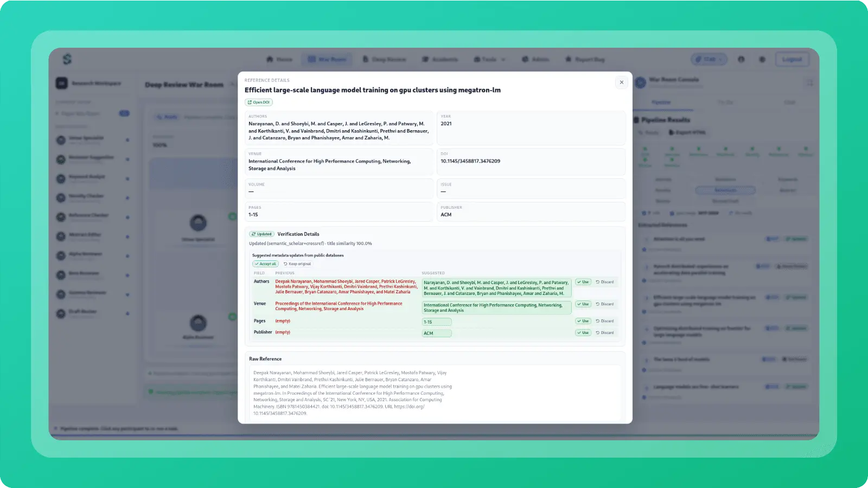Click the Accept all suggestions button
The height and width of the screenshot is (488, 868).
pos(266,264)
